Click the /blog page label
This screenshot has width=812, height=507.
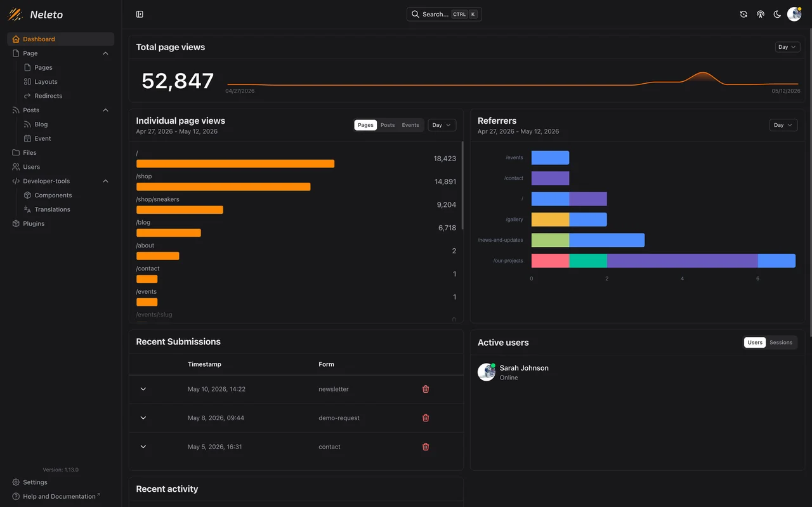click(x=143, y=222)
